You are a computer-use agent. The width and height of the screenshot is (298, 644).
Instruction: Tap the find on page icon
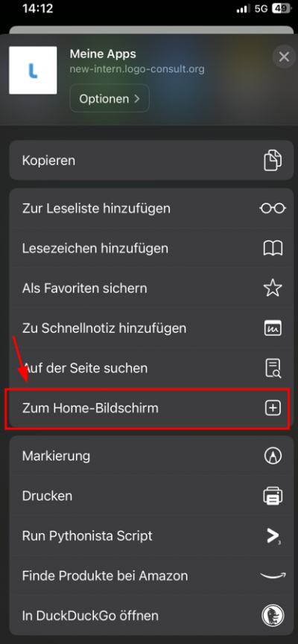[273, 368]
